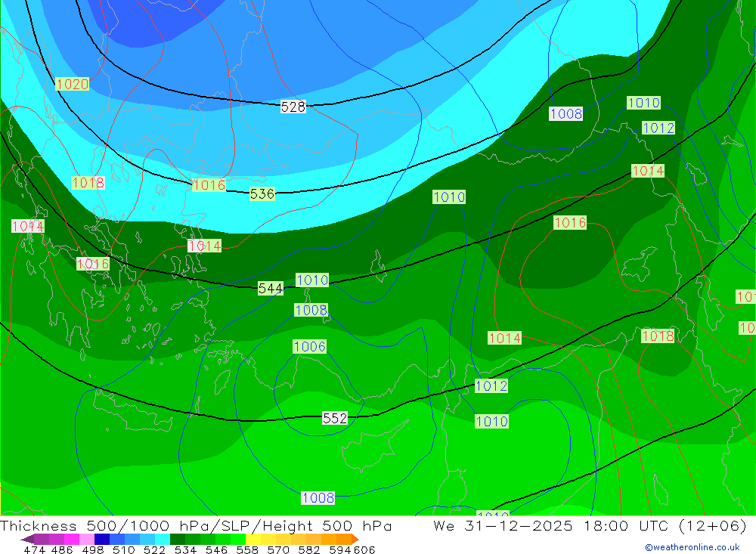Image resolution: width=756 pixels, height=554 pixels.
Task: Click the 498 legend value
Action: click(x=93, y=549)
